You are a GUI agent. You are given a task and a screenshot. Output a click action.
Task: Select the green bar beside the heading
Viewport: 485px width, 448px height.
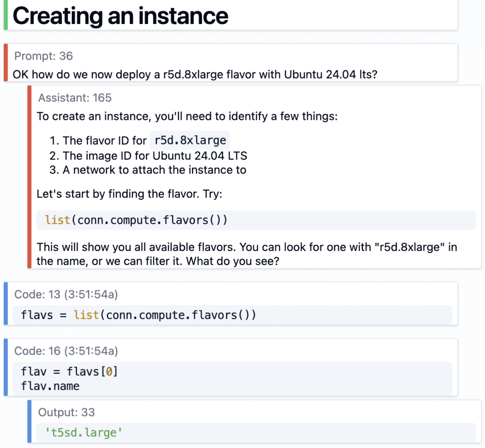click(5, 15)
